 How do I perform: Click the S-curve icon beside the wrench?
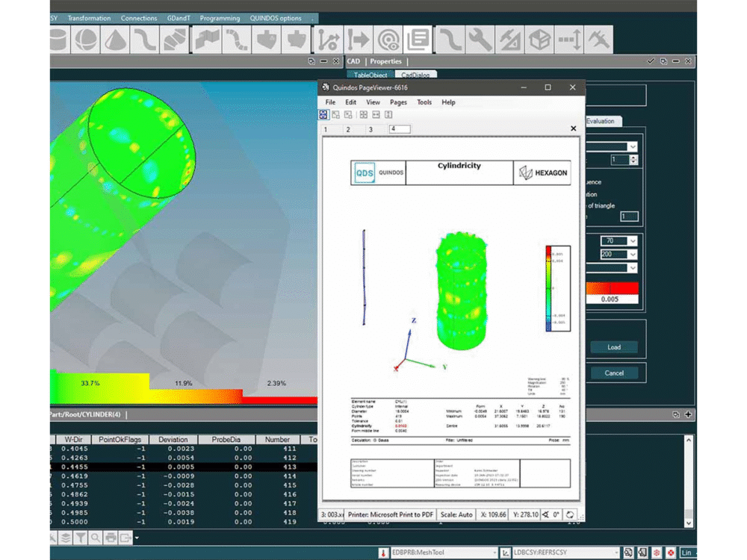450,39
